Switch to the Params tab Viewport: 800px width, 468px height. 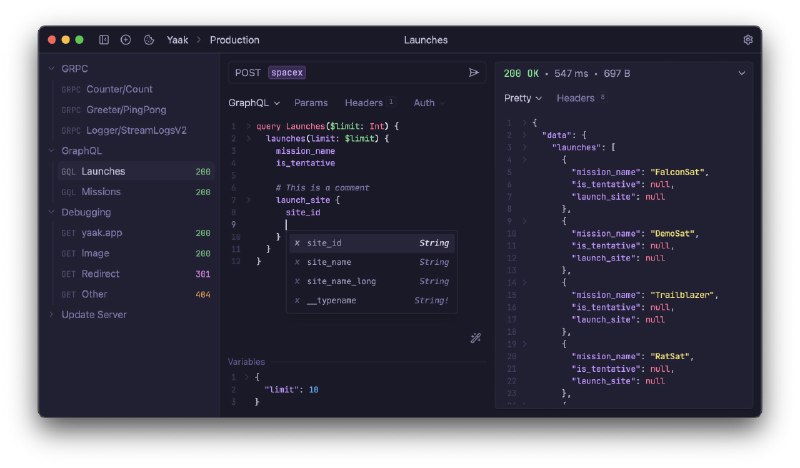tap(310, 102)
